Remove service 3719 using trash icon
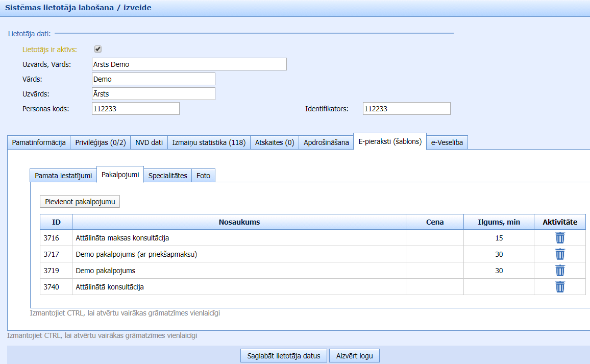The image size is (590, 364). pos(560,271)
